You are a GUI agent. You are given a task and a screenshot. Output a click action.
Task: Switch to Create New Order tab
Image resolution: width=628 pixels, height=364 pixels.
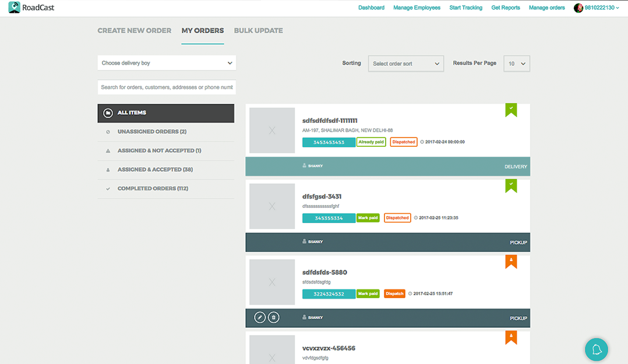tap(134, 30)
